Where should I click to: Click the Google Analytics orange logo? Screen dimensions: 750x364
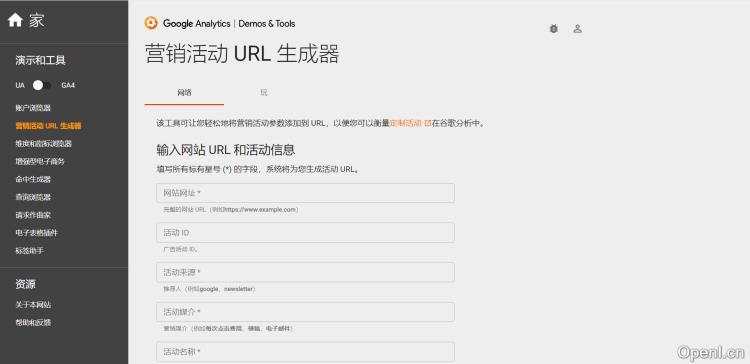(151, 23)
